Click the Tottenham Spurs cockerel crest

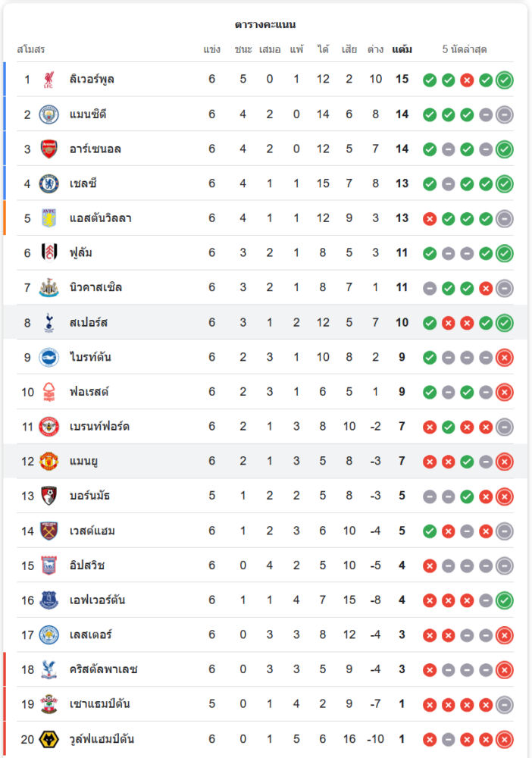(x=49, y=323)
